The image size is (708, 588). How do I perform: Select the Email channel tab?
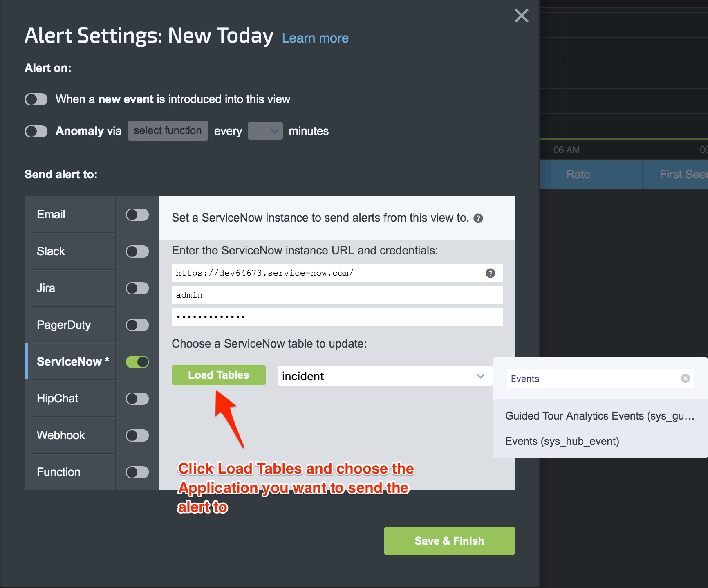[x=70, y=214]
